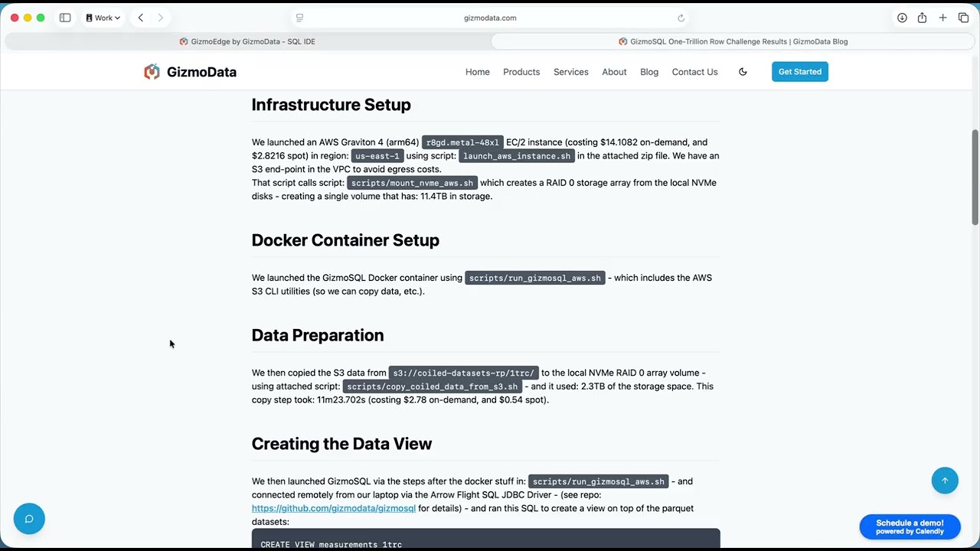Viewport: 980px width, 551px height.
Task: Click the gizmodata.com address bar
Action: pos(490,18)
